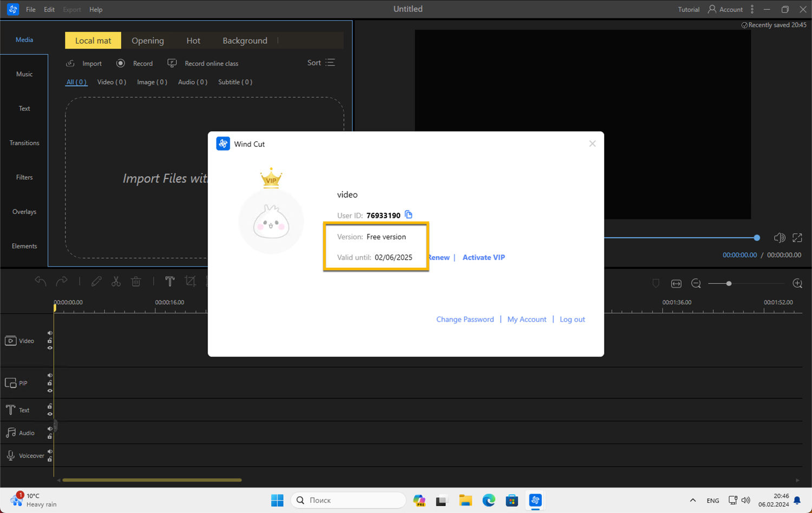Switch to the Opening tab
The height and width of the screenshot is (513, 812).
click(x=148, y=41)
